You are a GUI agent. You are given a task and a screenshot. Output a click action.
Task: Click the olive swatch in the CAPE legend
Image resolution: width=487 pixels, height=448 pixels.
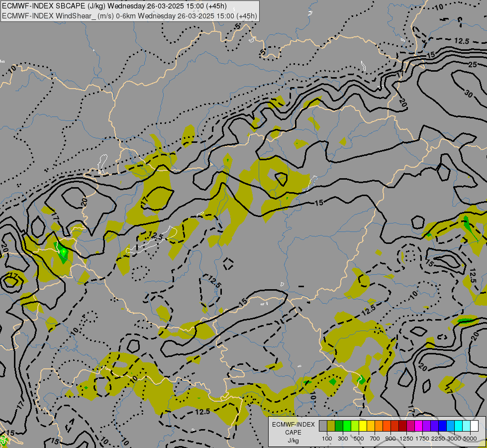[x=331, y=426]
